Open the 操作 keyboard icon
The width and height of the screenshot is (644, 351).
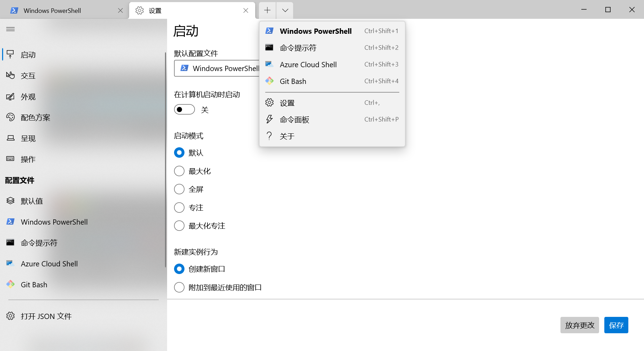(10, 159)
